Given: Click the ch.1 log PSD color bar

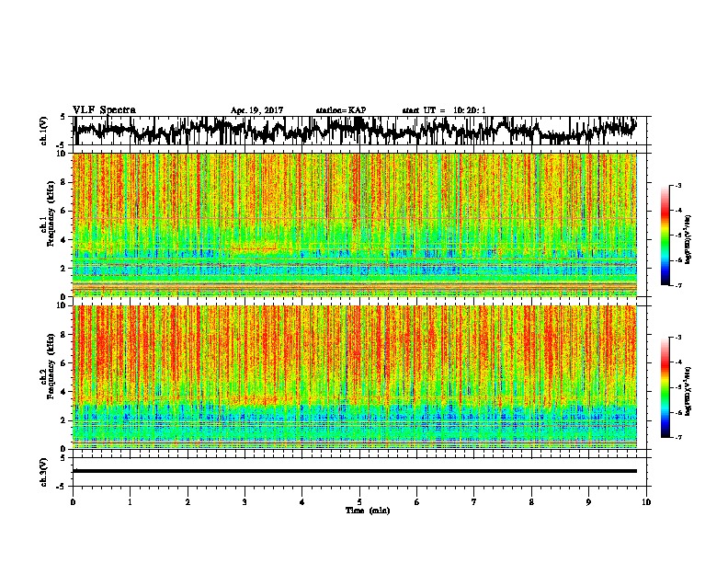Looking at the screenshot, I should (665, 236).
